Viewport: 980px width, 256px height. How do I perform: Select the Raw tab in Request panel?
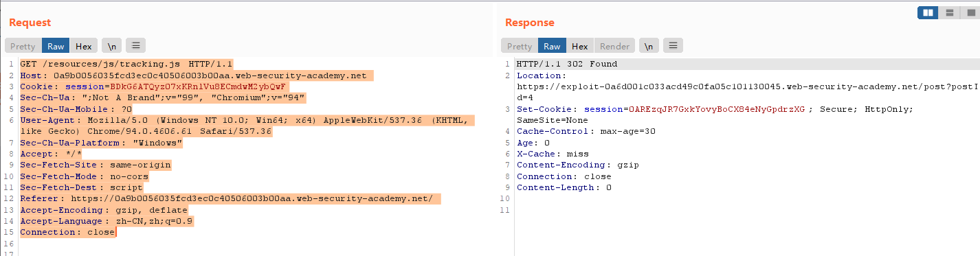tap(56, 46)
